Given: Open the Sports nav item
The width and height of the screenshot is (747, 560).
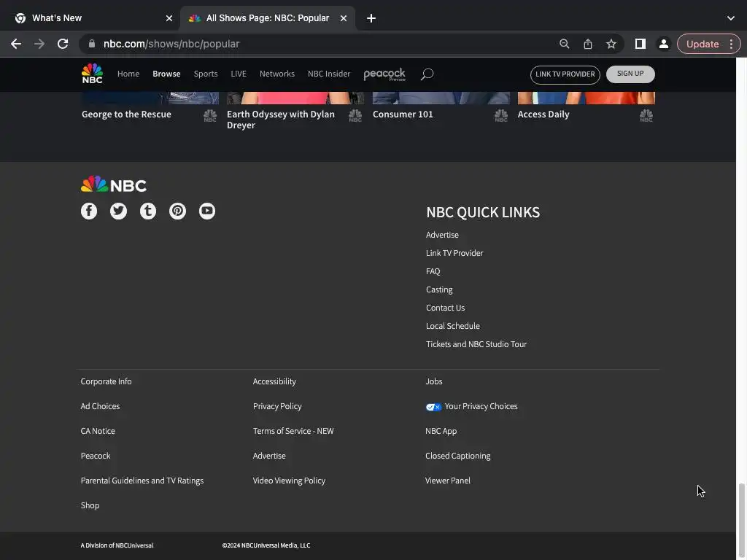Looking at the screenshot, I should [206, 74].
